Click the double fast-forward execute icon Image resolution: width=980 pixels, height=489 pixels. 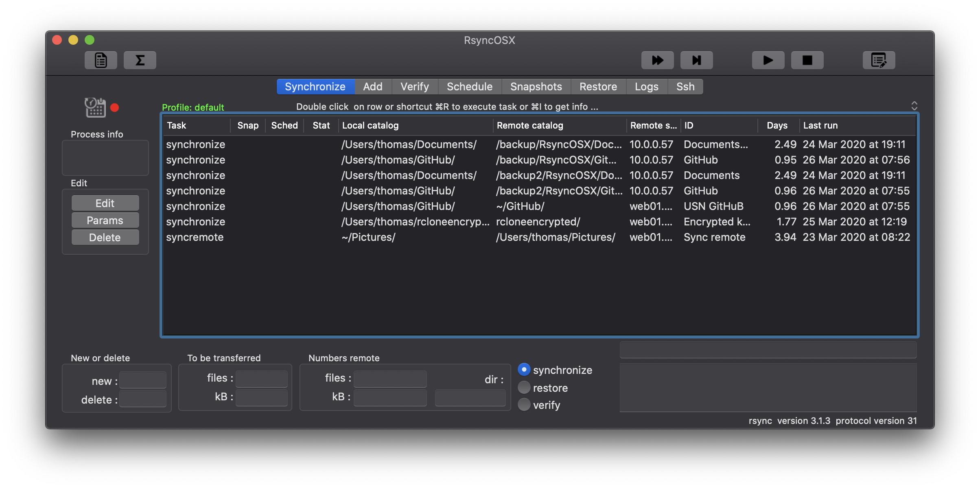[657, 60]
